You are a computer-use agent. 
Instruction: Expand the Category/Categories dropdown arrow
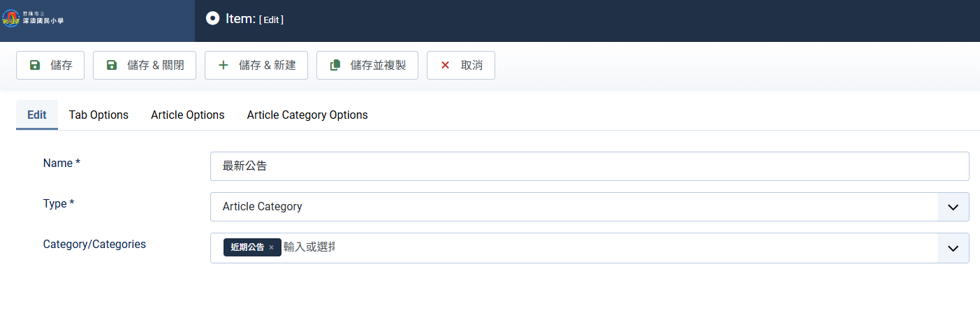point(953,248)
